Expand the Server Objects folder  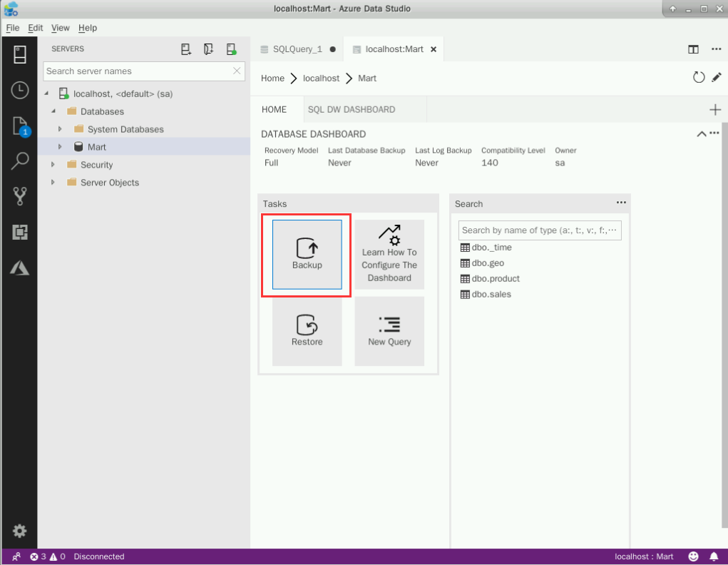point(53,183)
